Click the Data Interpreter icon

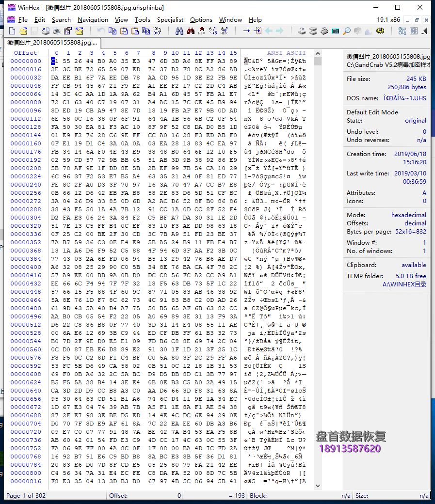402,31
